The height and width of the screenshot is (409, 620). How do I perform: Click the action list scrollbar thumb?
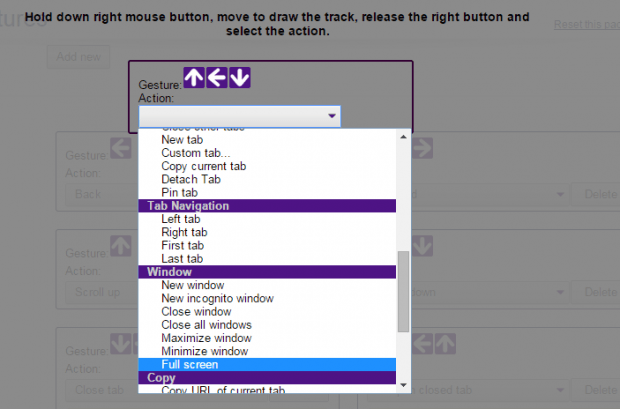pyautogui.click(x=403, y=292)
